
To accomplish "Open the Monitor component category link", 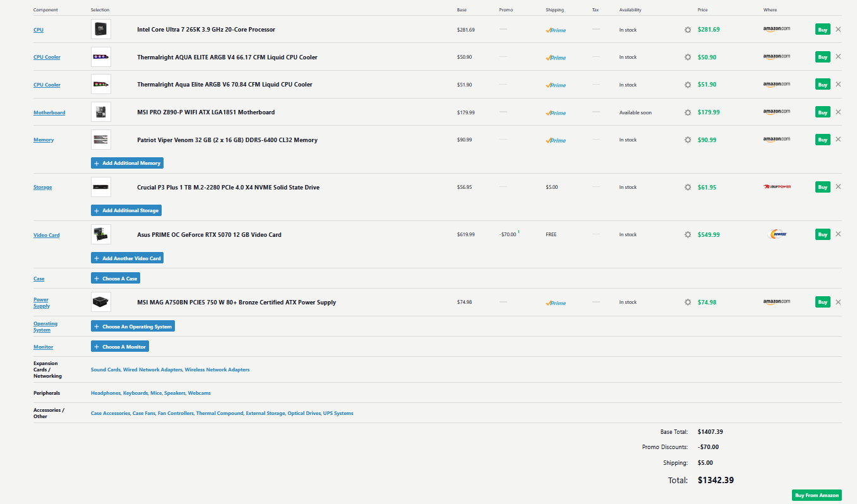I will click(44, 347).
